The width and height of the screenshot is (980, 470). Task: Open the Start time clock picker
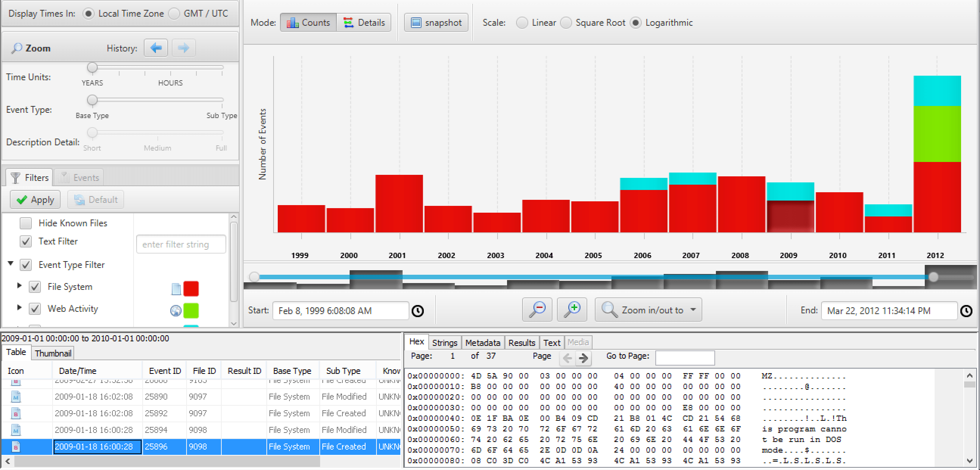tap(418, 311)
